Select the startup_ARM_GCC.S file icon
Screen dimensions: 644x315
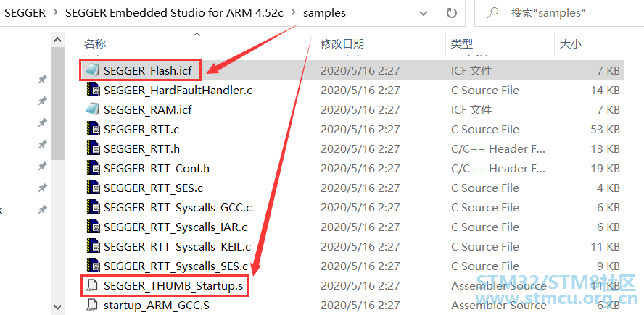(93, 306)
